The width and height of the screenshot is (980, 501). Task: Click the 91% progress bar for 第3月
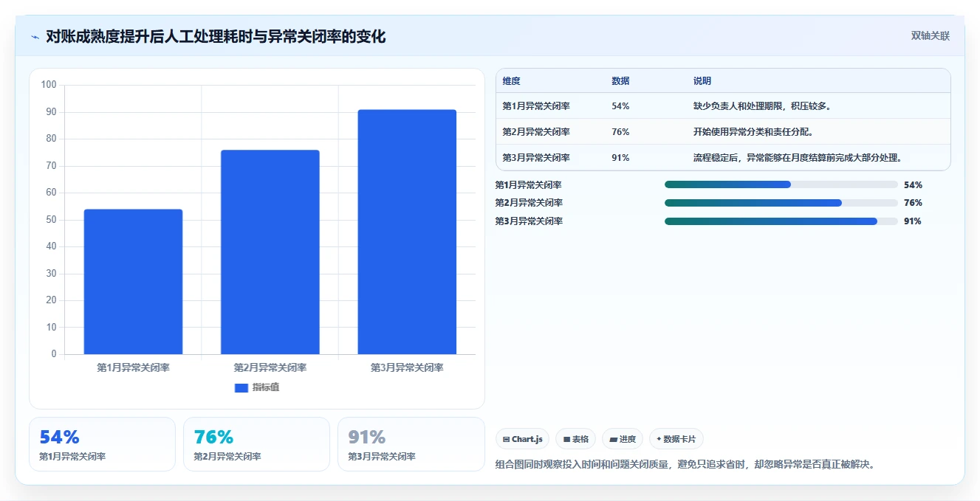tap(781, 221)
